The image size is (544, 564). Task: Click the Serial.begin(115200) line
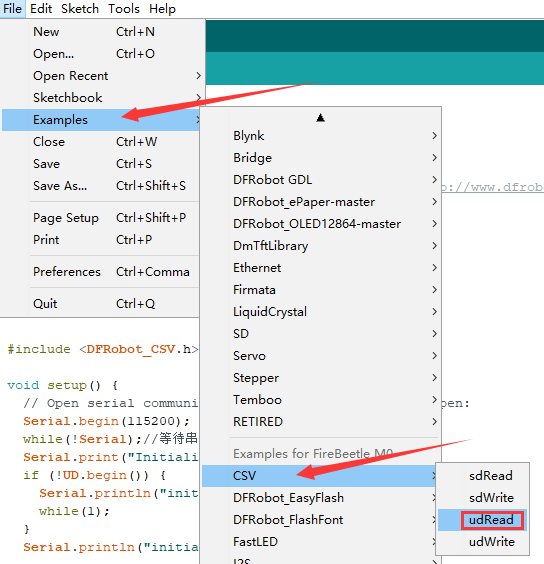tap(106, 421)
